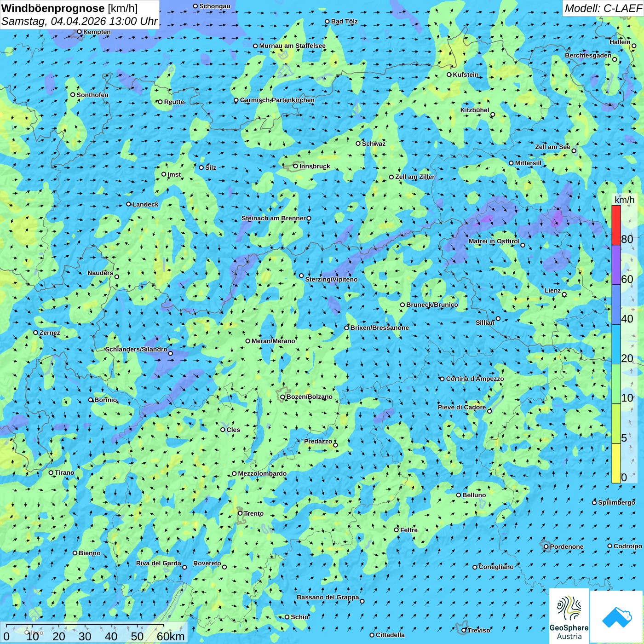Click the Garmisch-Partenkirchen label
644x644 pixels.
point(277,100)
